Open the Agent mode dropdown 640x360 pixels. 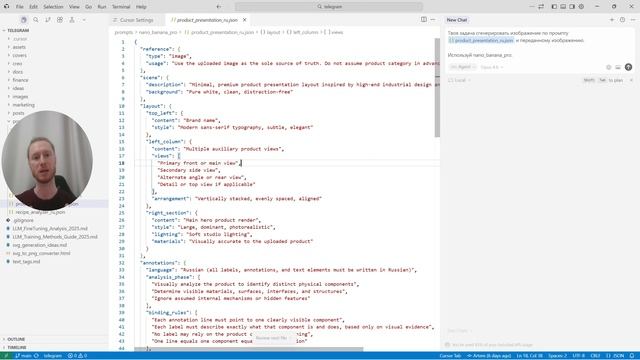pyautogui.click(x=463, y=67)
